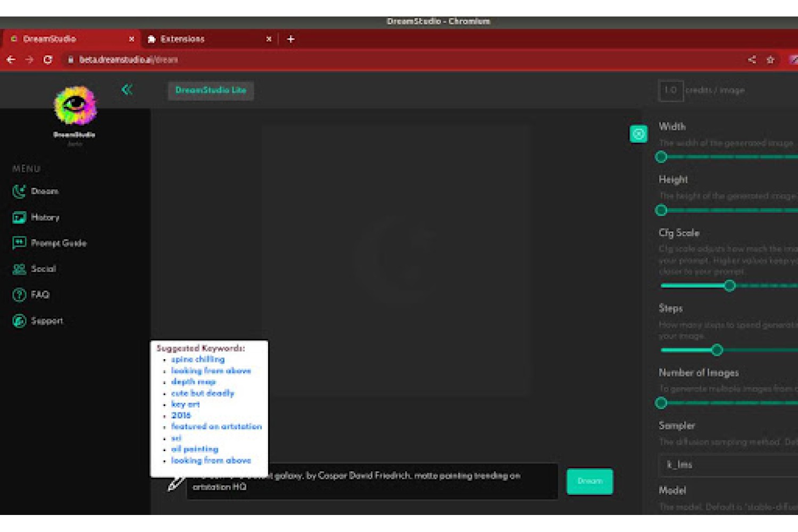Add the 'cute but deadly' suggested keyword

click(x=203, y=393)
